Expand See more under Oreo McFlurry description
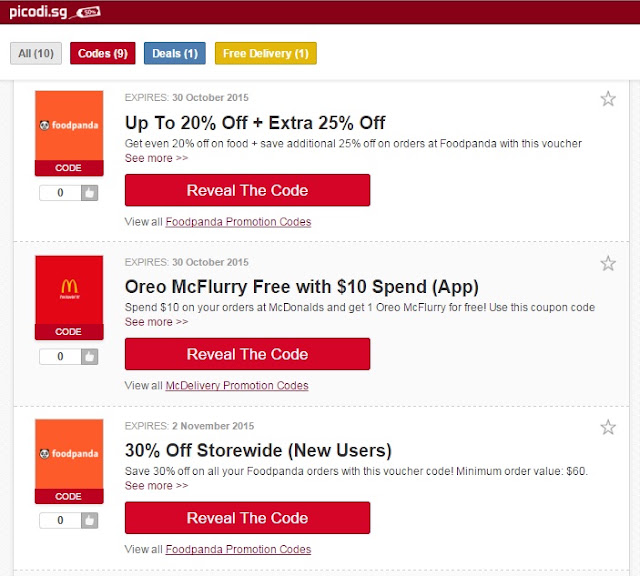The image size is (640, 576). click(156, 322)
